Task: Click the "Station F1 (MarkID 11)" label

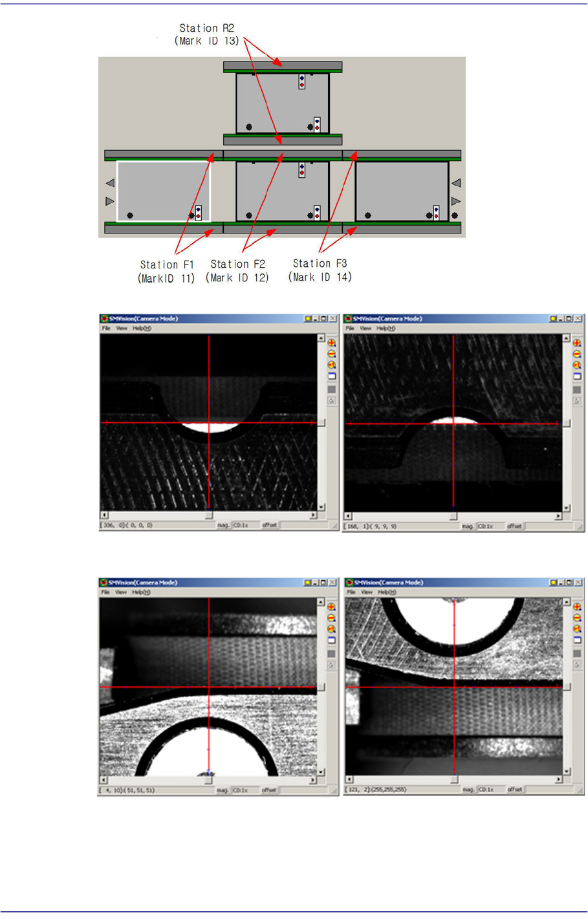Action: 166,272
